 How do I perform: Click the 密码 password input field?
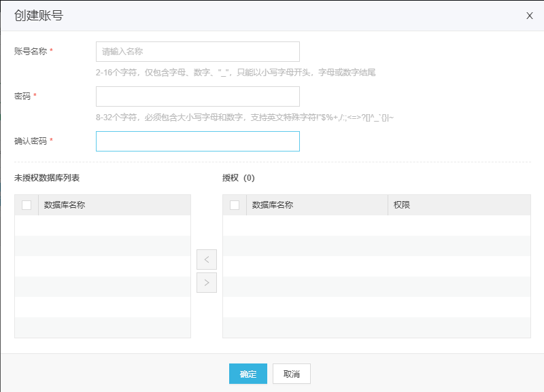tap(197, 96)
